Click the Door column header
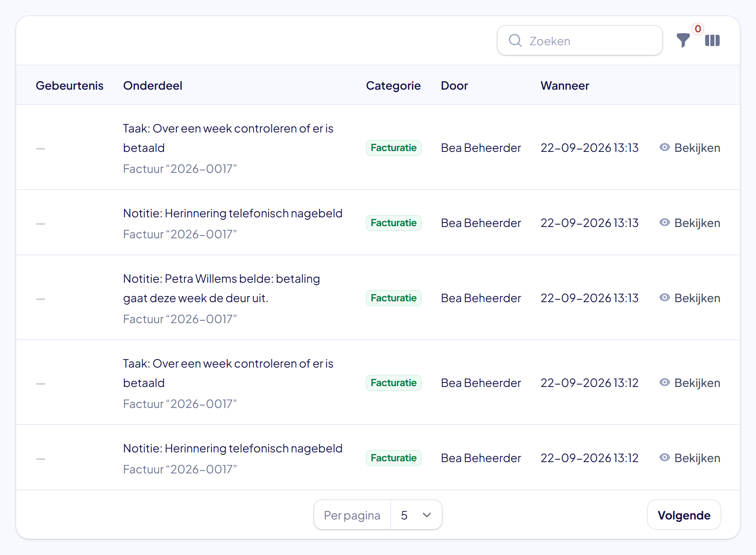 pyautogui.click(x=454, y=86)
